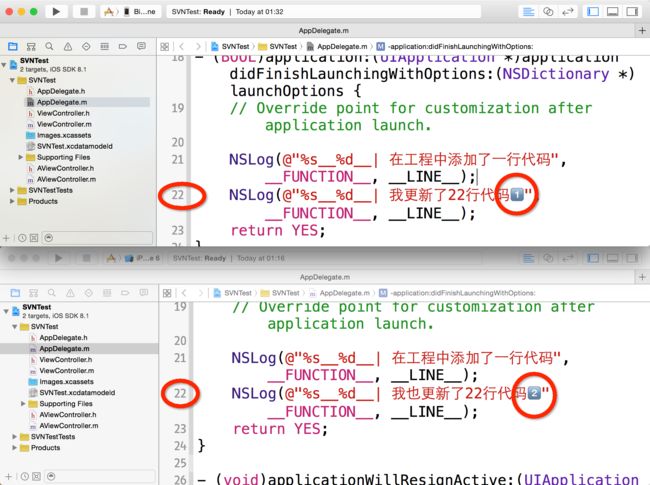Expand SVNTestTests in bottom navigator
Image resolution: width=650 pixels, height=485 pixels.
[15, 437]
